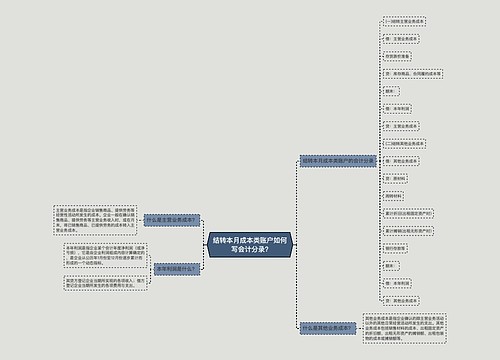Click the 银行存款等 leaf node
Viewport: 500px width, 360px height.
point(395,248)
